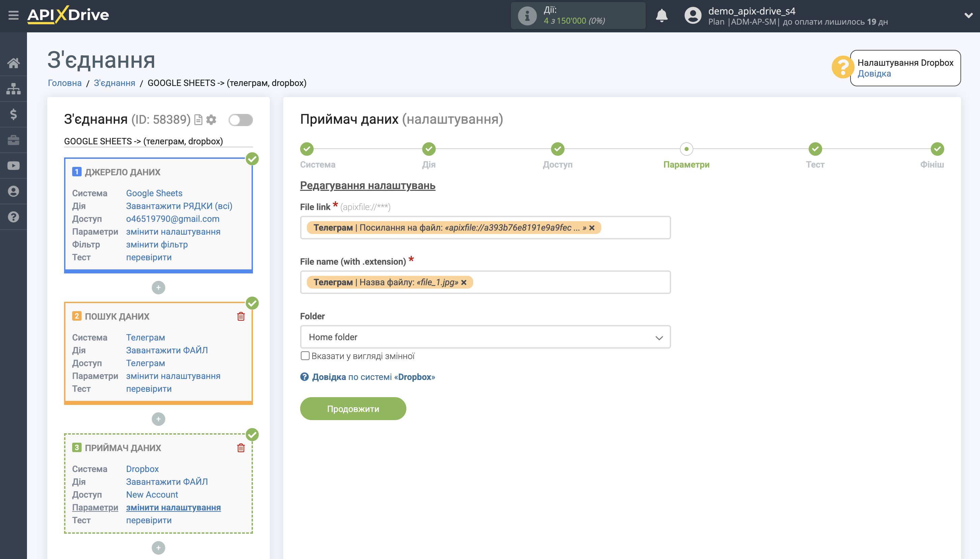Open the З'єднання breadcrumb item
980x559 pixels.
point(115,83)
